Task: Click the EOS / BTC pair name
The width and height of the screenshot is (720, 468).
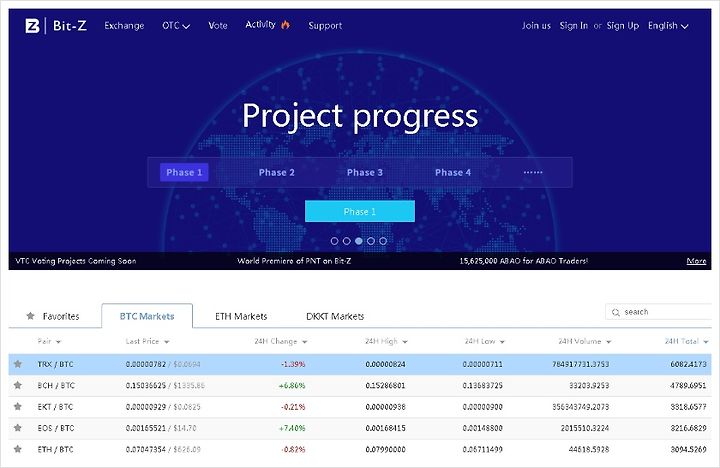Action: tap(56, 428)
